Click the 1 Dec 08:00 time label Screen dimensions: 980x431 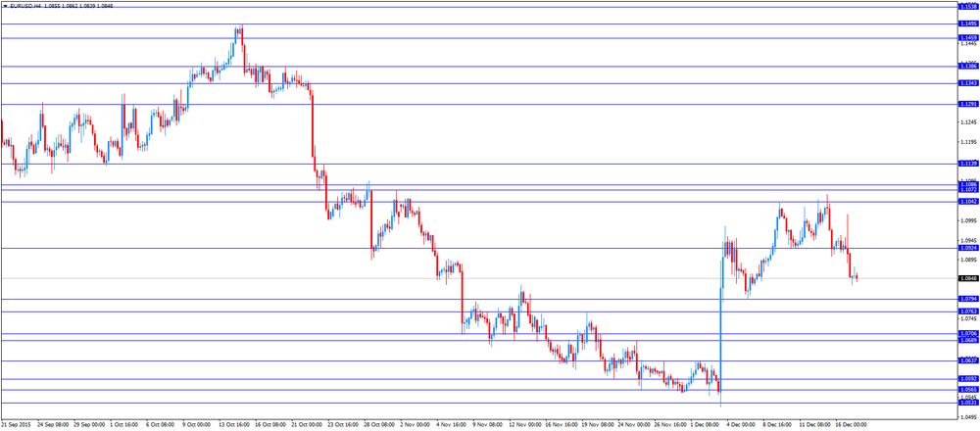[706, 424]
